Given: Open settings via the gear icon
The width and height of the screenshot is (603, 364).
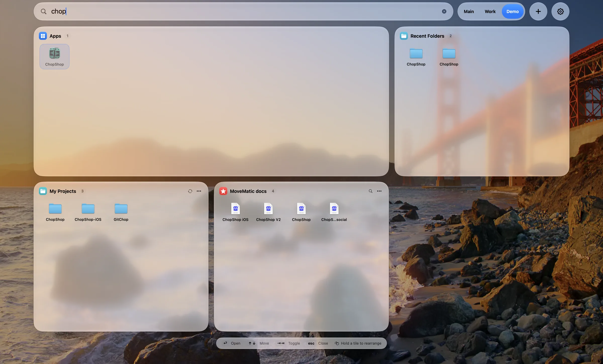Looking at the screenshot, I should tap(560, 11).
